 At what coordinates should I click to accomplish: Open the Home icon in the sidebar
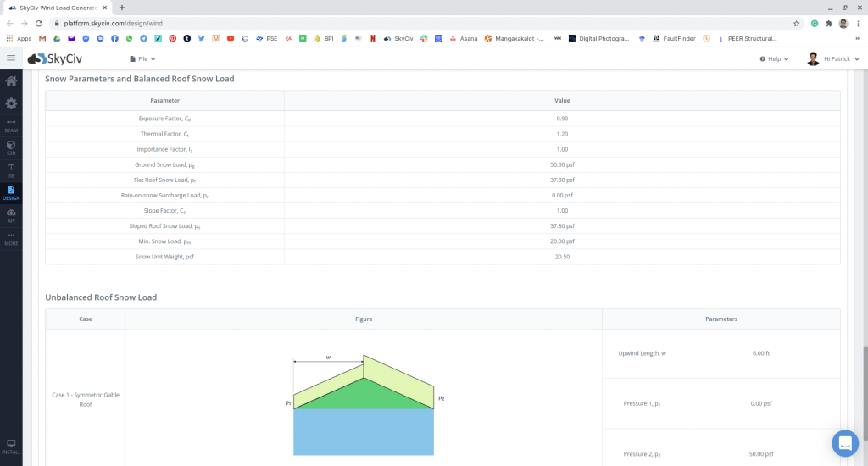click(11, 81)
